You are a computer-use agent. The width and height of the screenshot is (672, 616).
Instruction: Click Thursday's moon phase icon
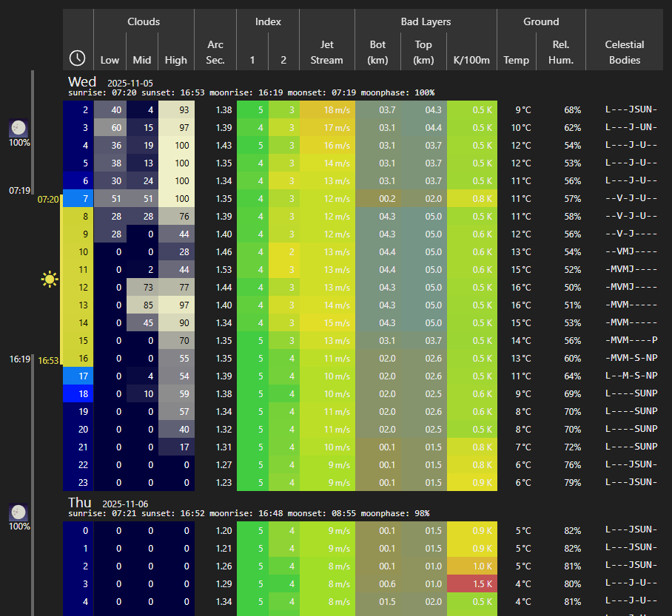click(x=19, y=512)
